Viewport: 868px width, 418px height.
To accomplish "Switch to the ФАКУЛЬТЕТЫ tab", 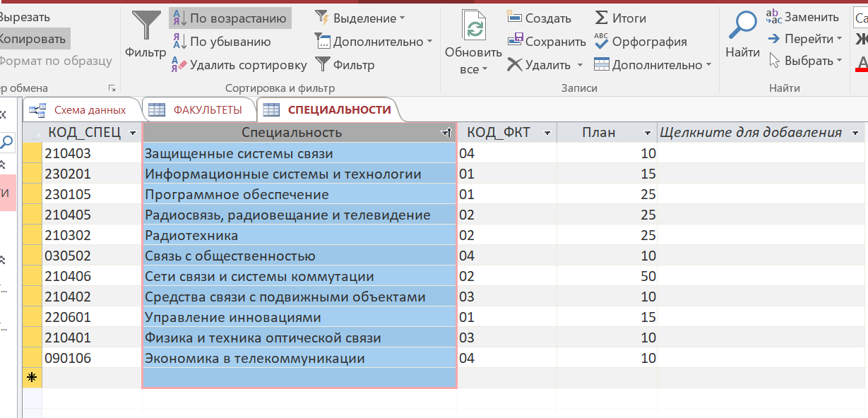I will [x=198, y=109].
